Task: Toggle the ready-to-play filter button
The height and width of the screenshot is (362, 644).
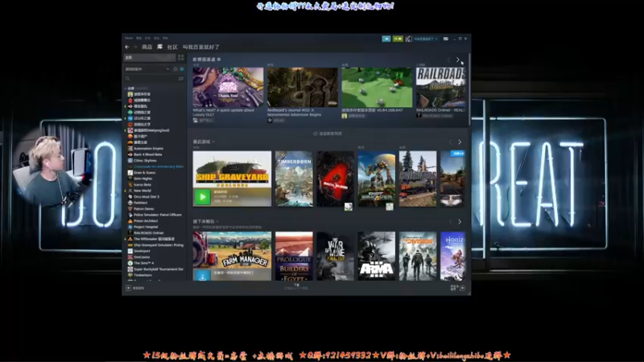Action: point(182,69)
